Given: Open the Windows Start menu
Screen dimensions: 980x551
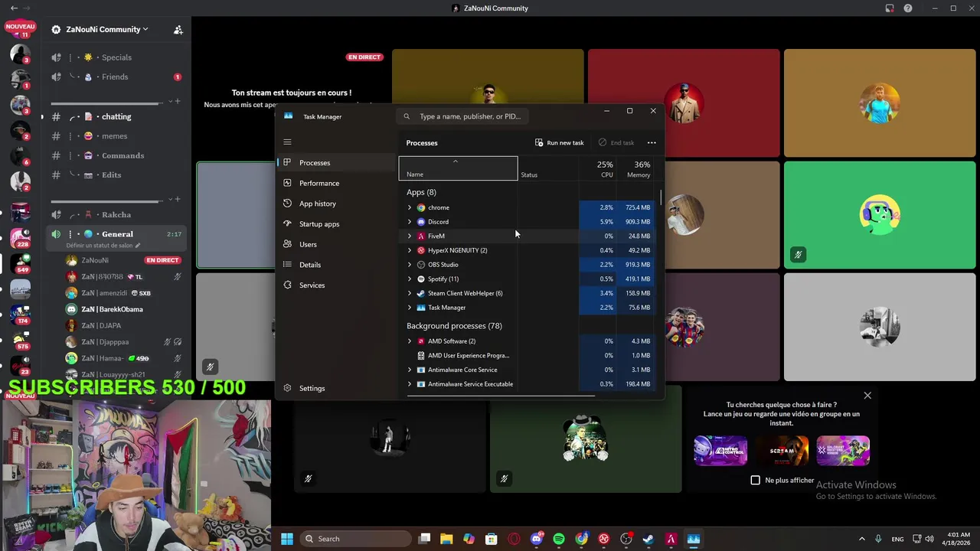Looking at the screenshot, I should [287, 539].
